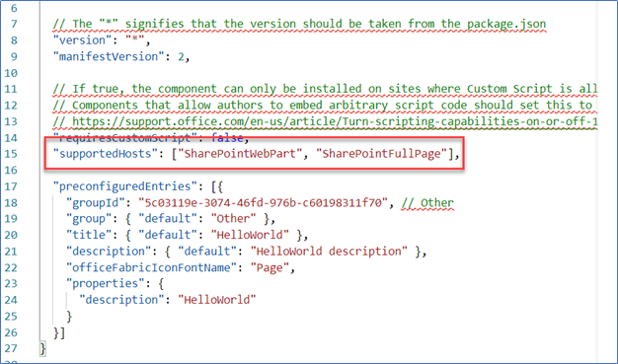Click the "version" key on line 8
Screen dimensions: 618x364
pyautogui.click(x=82, y=40)
